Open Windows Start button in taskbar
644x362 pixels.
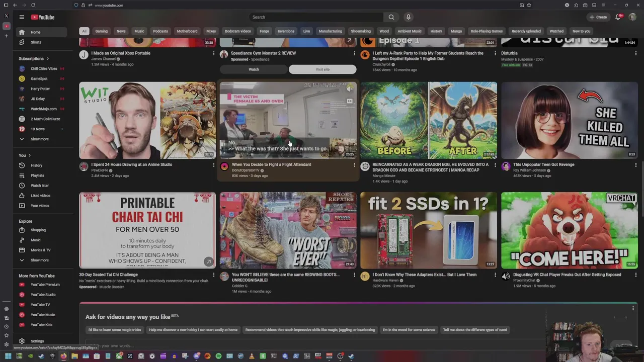(x=8, y=356)
